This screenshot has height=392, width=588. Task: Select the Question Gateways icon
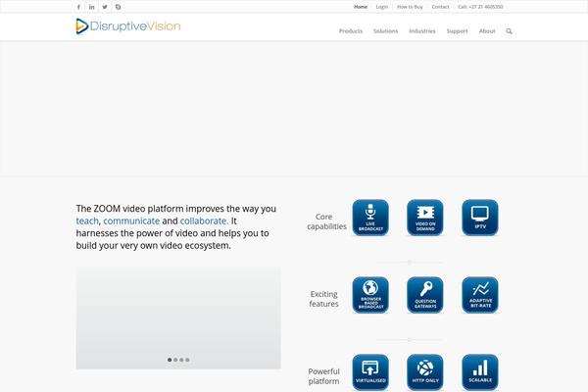click(425, 295)
